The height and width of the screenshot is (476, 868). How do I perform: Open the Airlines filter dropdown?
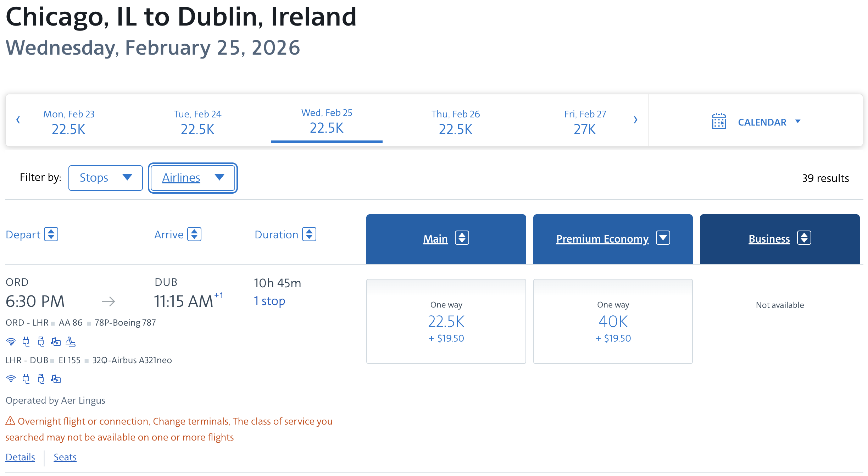pyautogui.click(x=193, y=178)
